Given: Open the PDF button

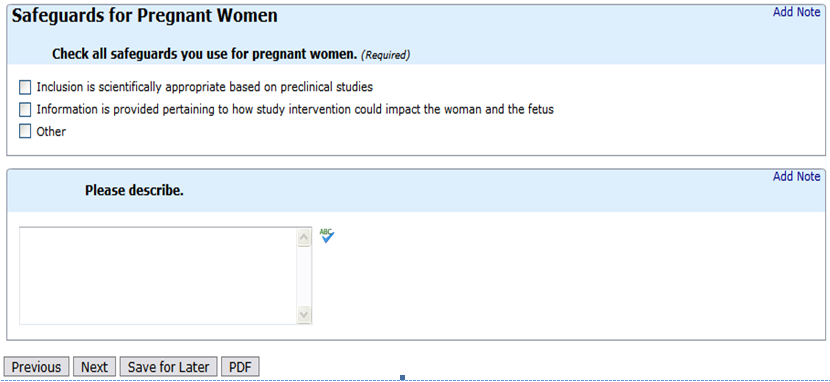Looking at the screenshot, I should pos(240,367).
